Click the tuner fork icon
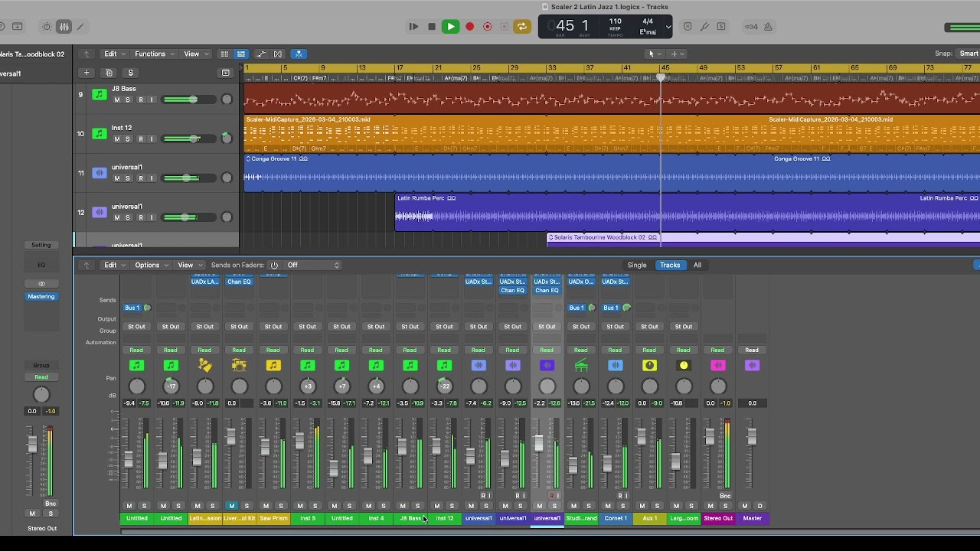980x551 pixels. pos(704,27)
